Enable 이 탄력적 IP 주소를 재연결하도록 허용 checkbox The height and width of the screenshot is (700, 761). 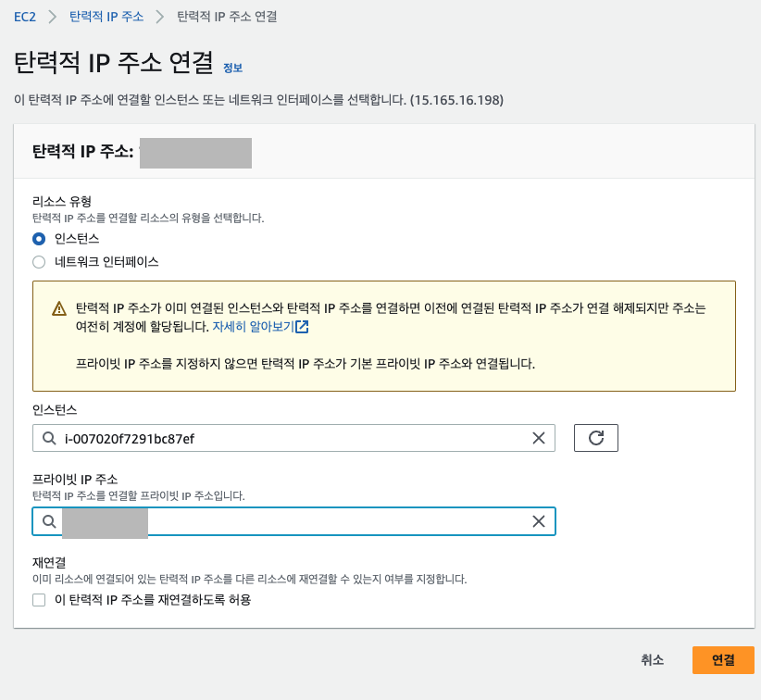coord(39,600)
